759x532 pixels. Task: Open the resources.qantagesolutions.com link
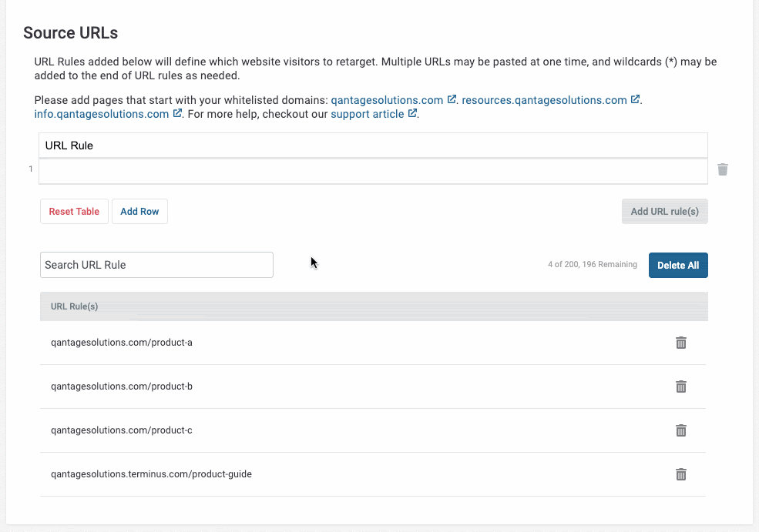click(544, 100)
